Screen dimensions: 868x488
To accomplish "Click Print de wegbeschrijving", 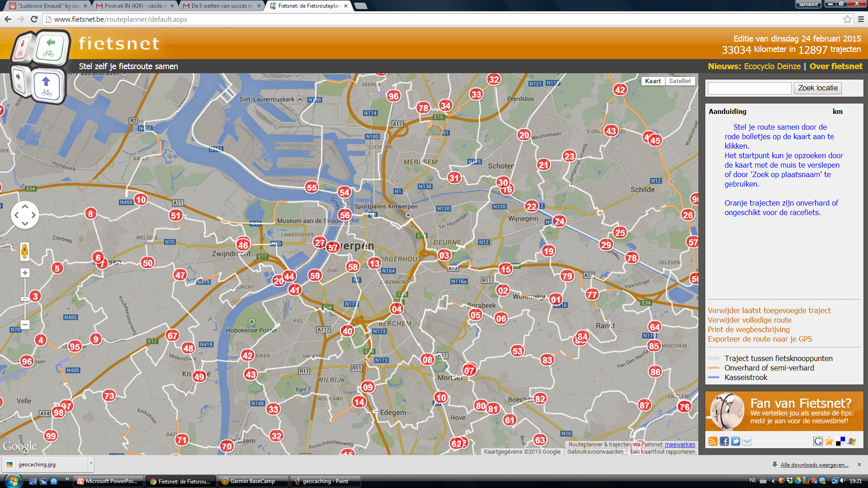I will coord(749,329).
